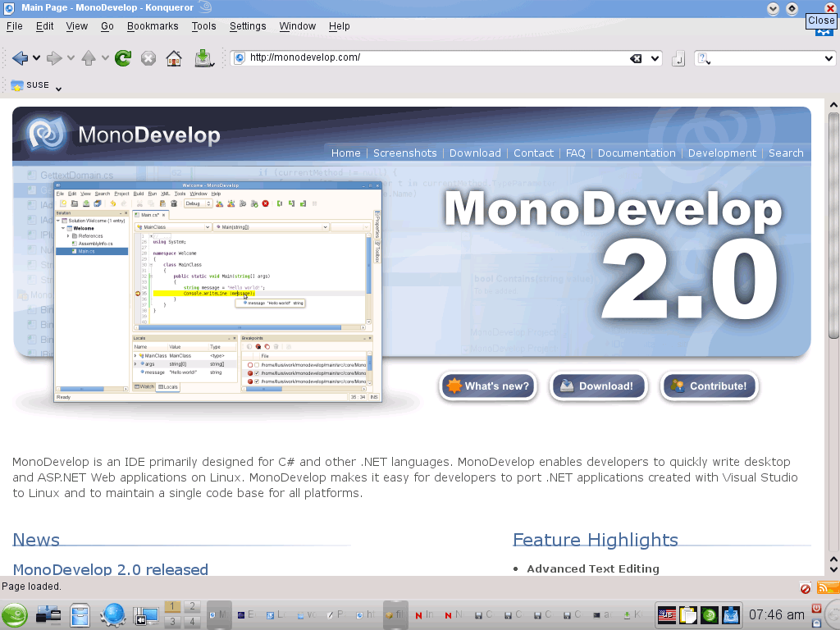
Task: Click the MonoDevelop IDE screenshot thumbnail
Action: click(217, 292)
